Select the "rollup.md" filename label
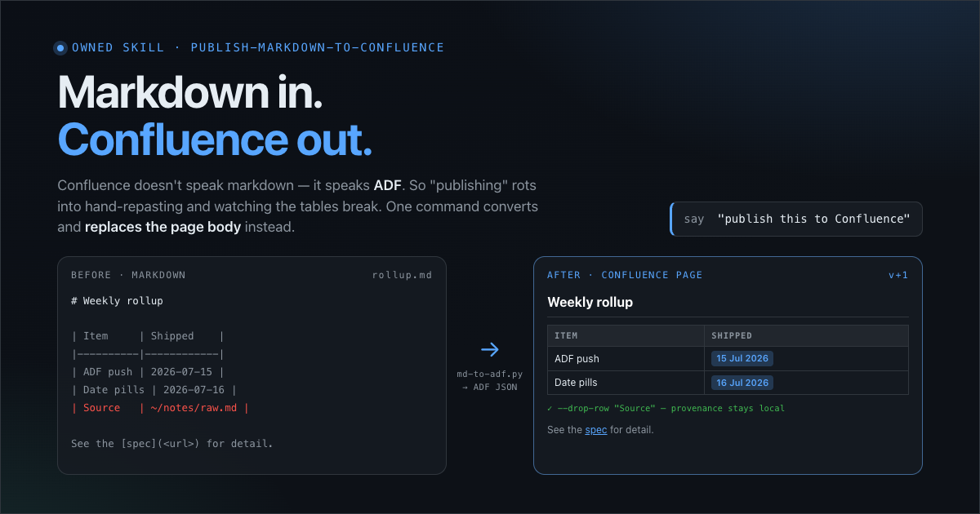This screenshot has width=980, height=514. 402,275
